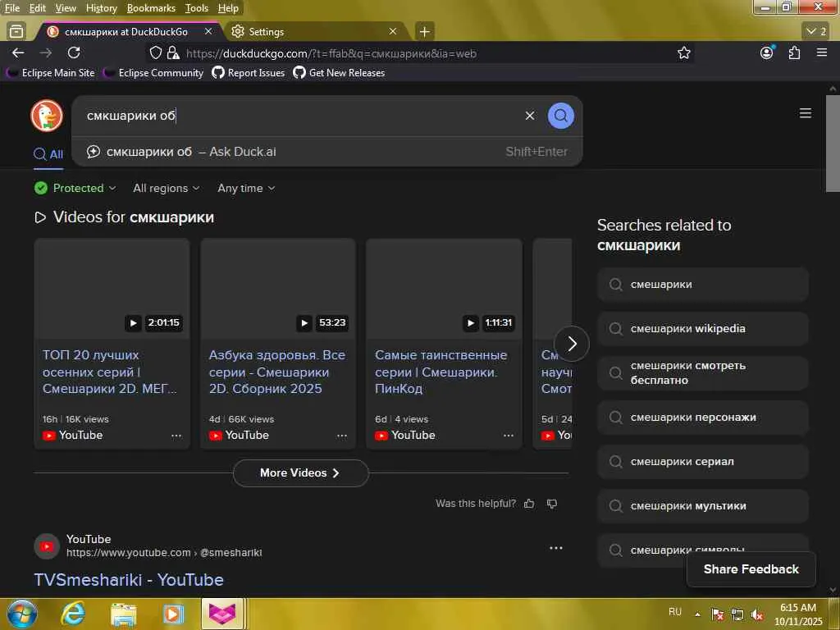The width and height of the screenshot is (840, 630).
Task: Open the Any time filter dropdown
Action: point(246,188)
